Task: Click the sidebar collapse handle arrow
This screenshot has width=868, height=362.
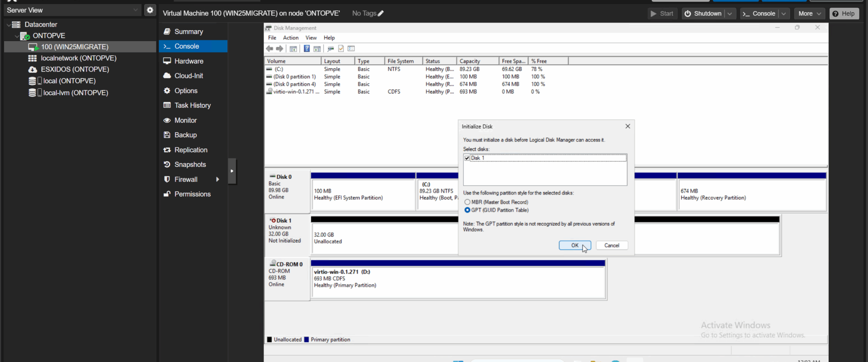Action: 232,171
